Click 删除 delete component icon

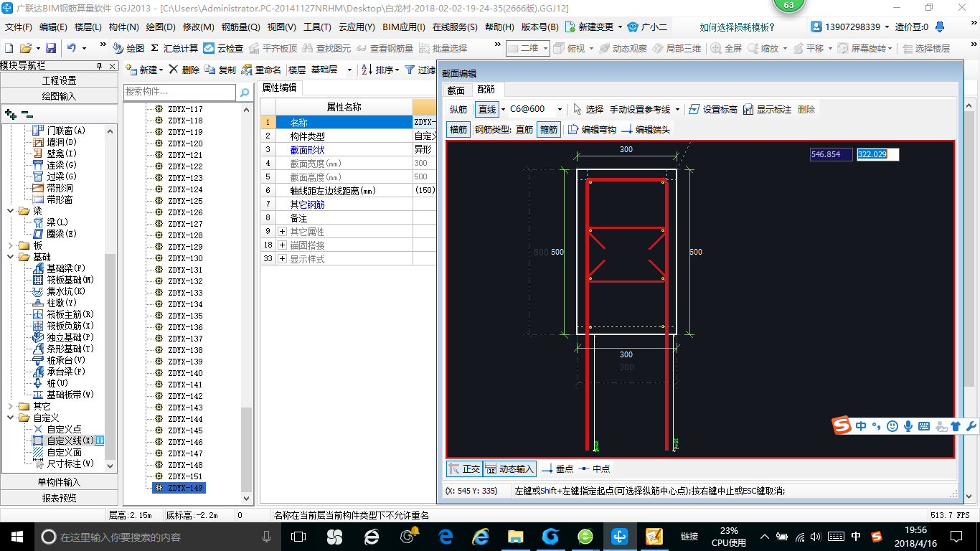pos(184,70)
